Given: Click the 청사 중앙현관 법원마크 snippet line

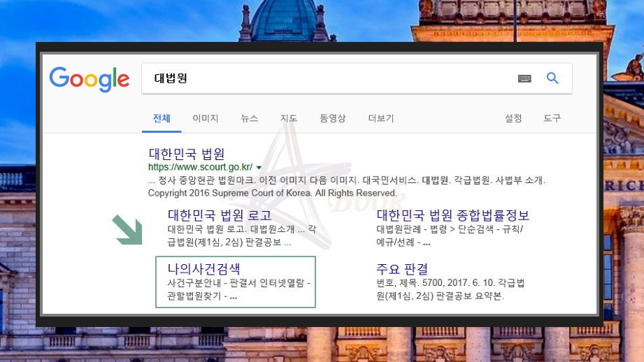Looking at the screenshot, I should click(347, 180).
